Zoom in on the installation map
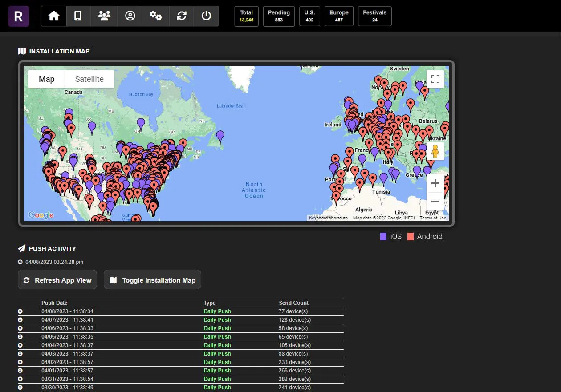561x392 pixels. coord(435,183)
